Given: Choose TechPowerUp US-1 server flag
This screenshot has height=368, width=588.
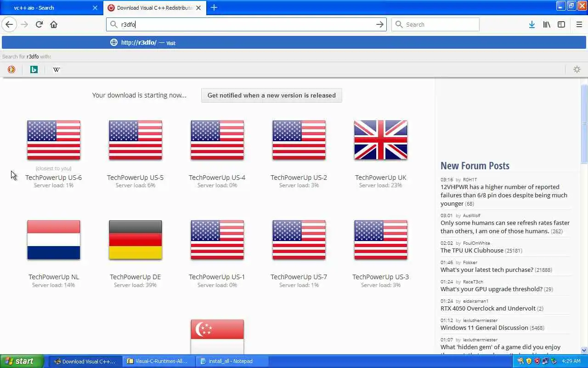Looking at the screenshot, I should [217, 240].
